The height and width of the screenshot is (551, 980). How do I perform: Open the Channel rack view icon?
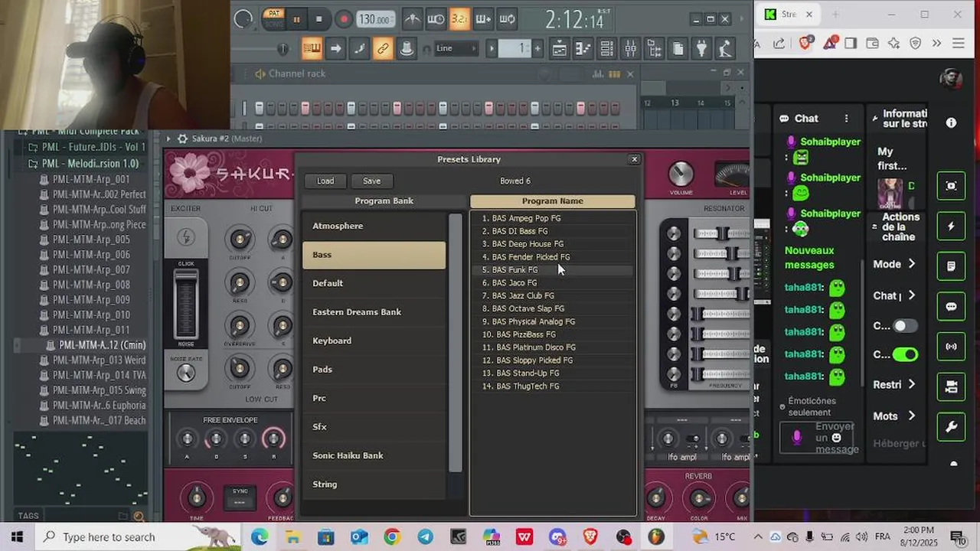click(607, 49)
